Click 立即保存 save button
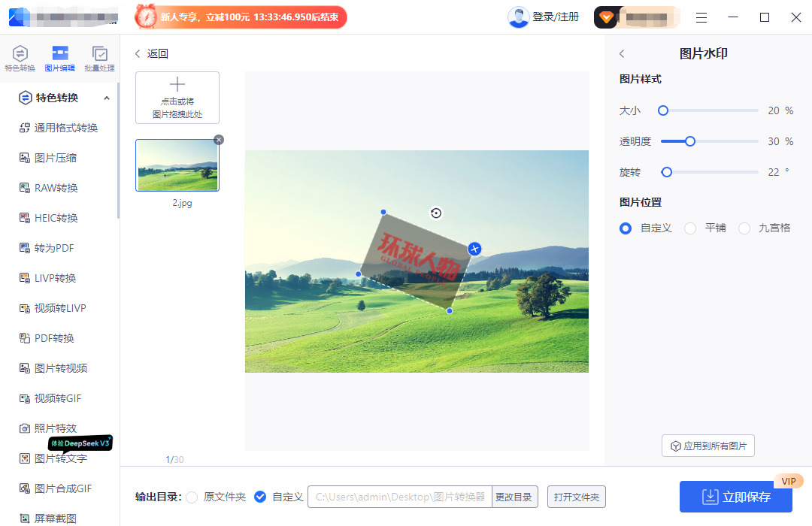 tap(736, 497)
